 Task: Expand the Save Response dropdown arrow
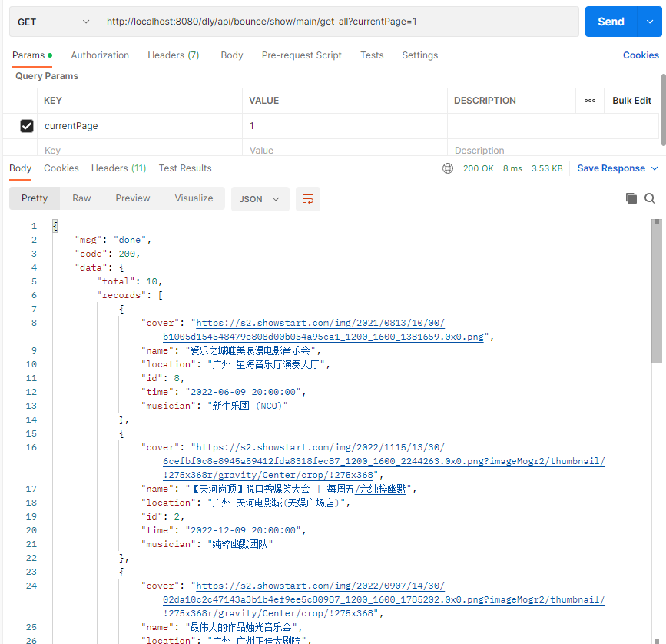pyautogui.click(x=654, y=168)
